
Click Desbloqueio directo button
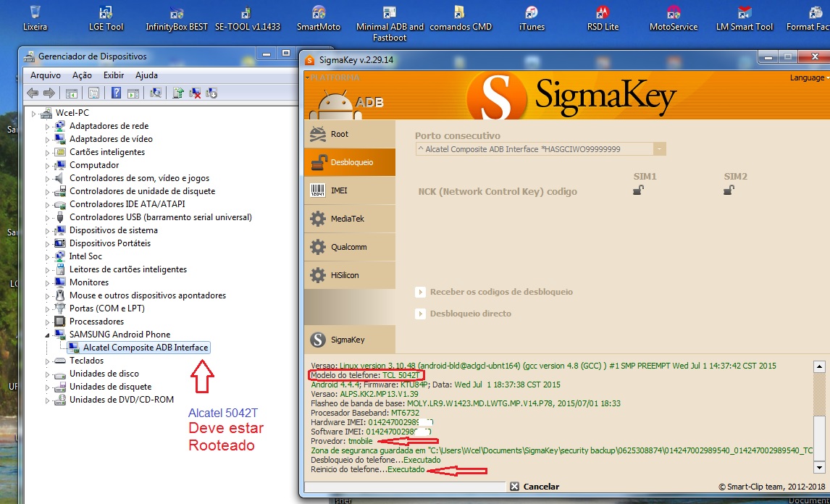click(x=464, y=314)
